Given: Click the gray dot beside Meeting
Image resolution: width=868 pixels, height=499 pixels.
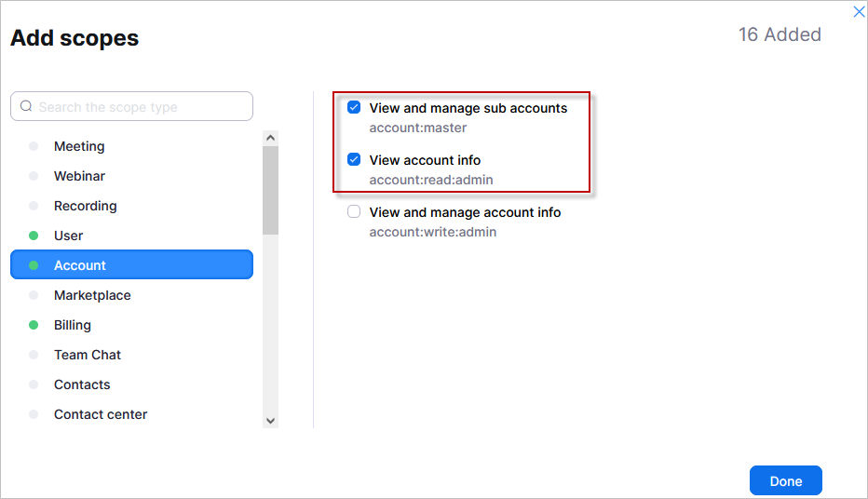Looking at the screenshot, I should [x=34, y=146].
